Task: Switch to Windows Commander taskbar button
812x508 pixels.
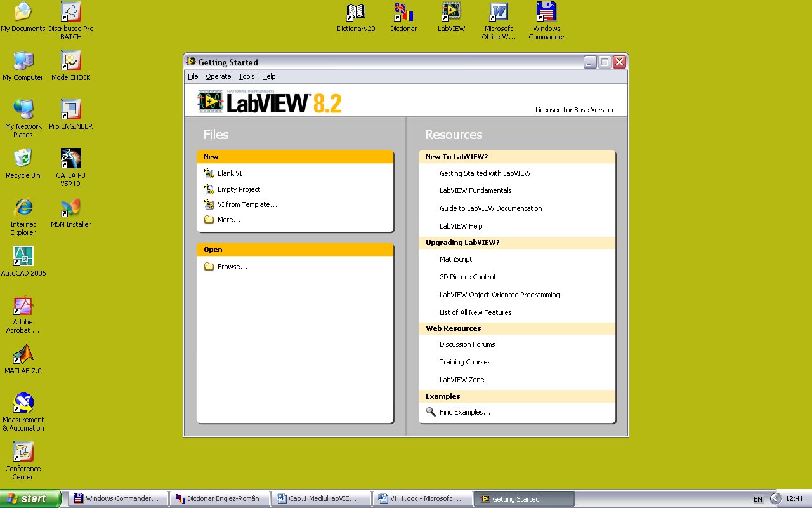Action: [119, 498]
